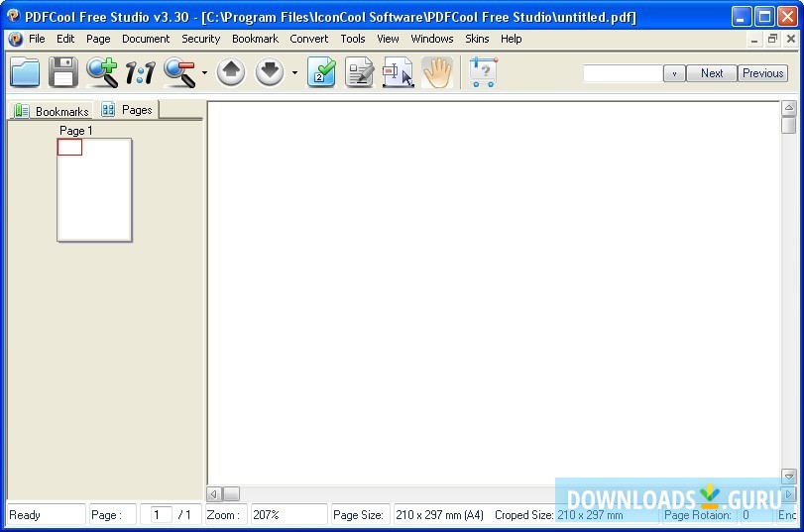This screenshot has height=532, width=804.
Task: Click the 'Ready' status text
Action: [x=25, y=514]
